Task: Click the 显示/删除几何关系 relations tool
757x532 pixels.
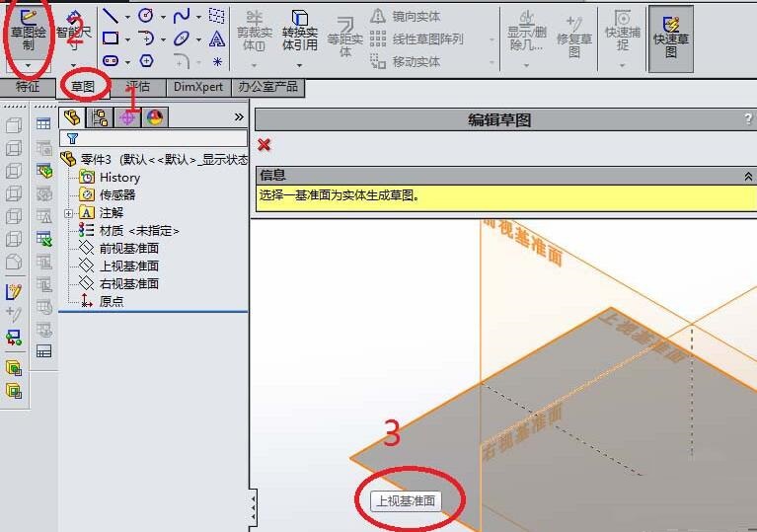Action: click(x=526, y=32)
